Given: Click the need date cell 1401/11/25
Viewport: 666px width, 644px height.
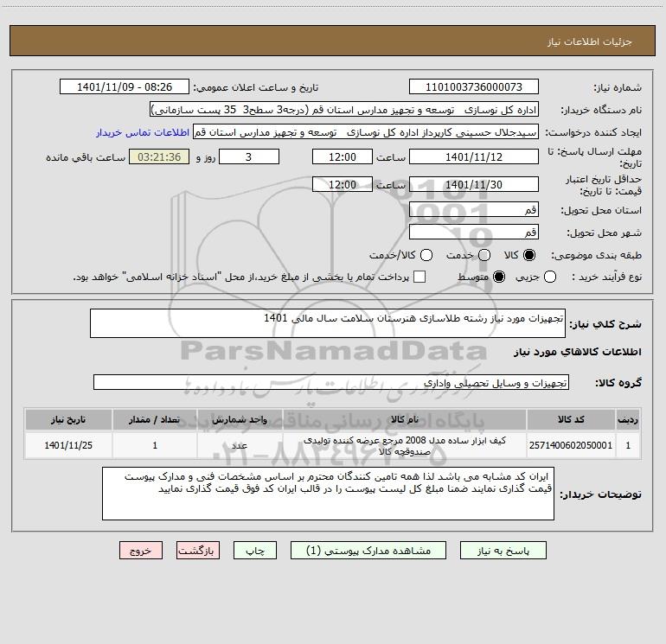Looking at the screenshot, I should click(x=68, y=445).
